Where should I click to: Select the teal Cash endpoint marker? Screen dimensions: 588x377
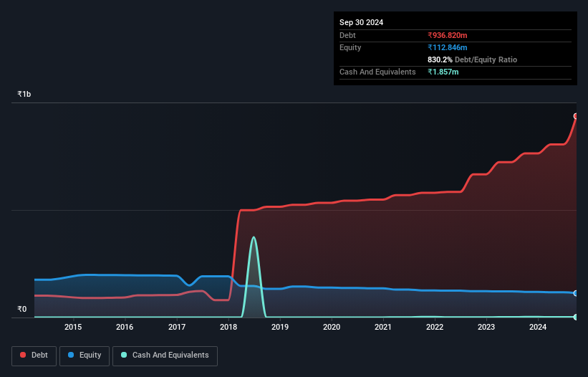(576, 317)
